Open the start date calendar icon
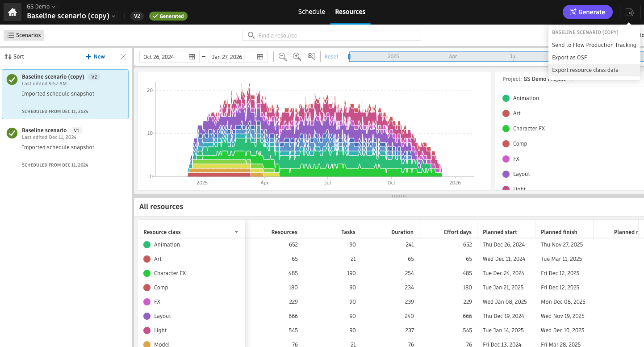644x347 pixels. tap(192, 57)
